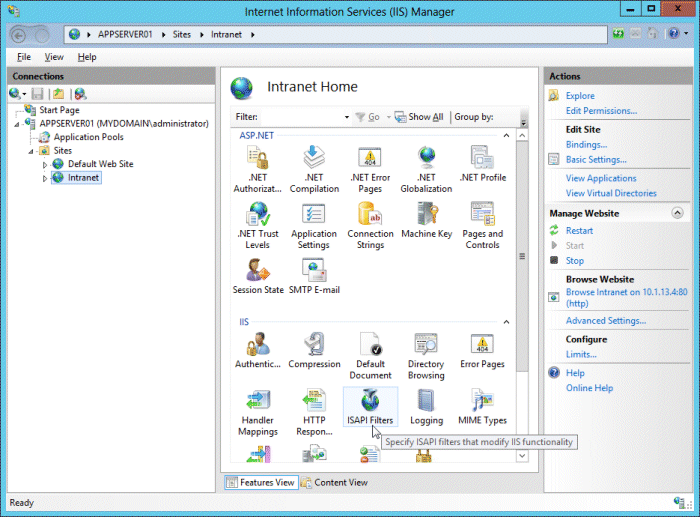
Task: Click View Virtual Directories link
Action: 611,193
